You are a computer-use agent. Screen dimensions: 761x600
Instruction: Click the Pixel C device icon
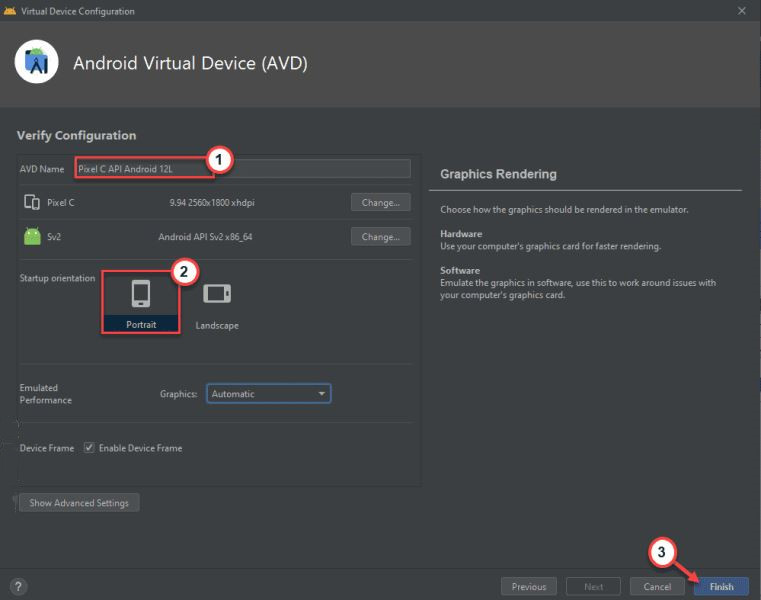(31, 203)
